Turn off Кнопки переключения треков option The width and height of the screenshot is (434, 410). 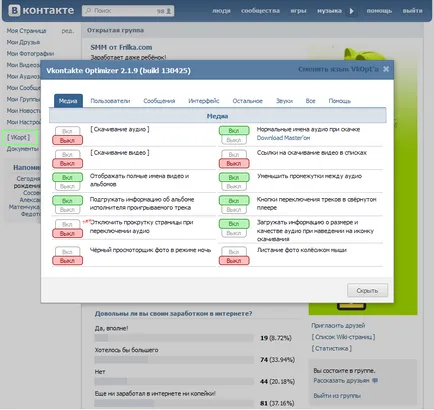click(234, 209)
